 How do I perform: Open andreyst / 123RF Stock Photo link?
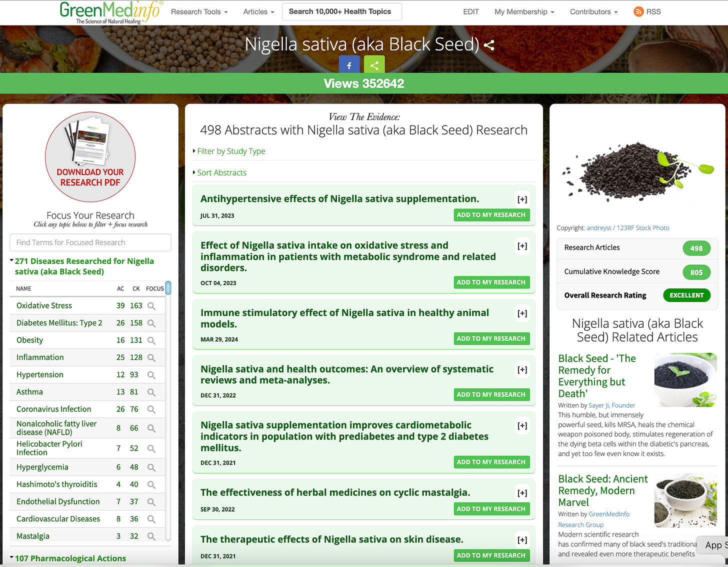click(627, 228)
